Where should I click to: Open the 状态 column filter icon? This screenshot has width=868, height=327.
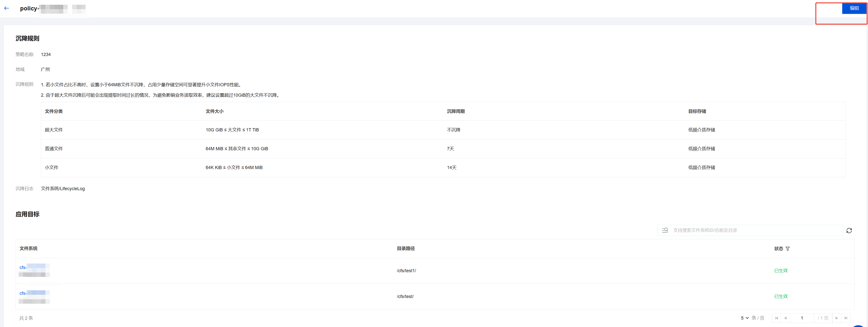tap(787, 248)
